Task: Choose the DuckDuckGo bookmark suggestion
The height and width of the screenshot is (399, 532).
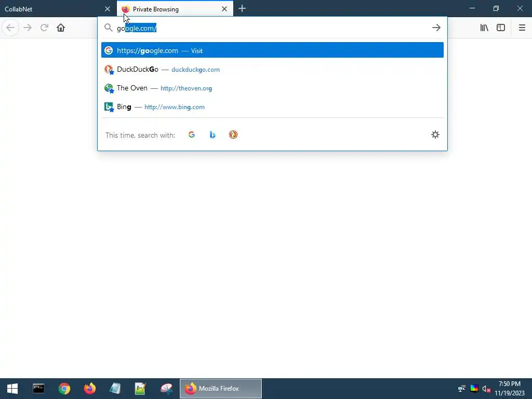Action: 272,69
